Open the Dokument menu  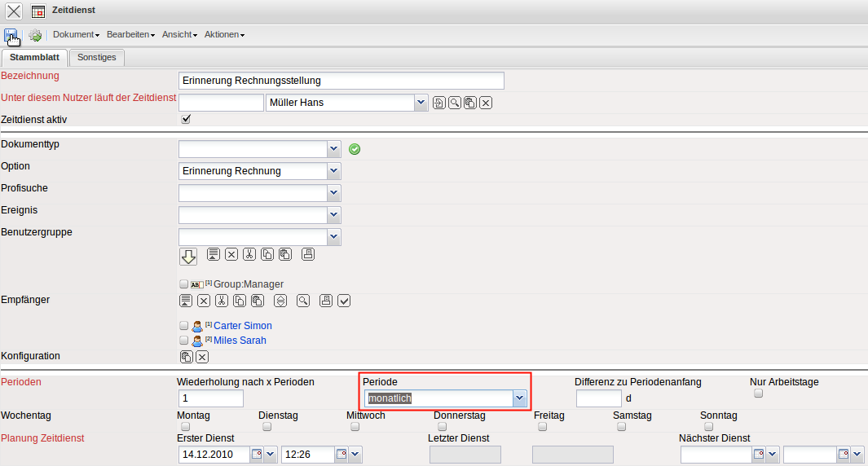click(x=76, y=35)
